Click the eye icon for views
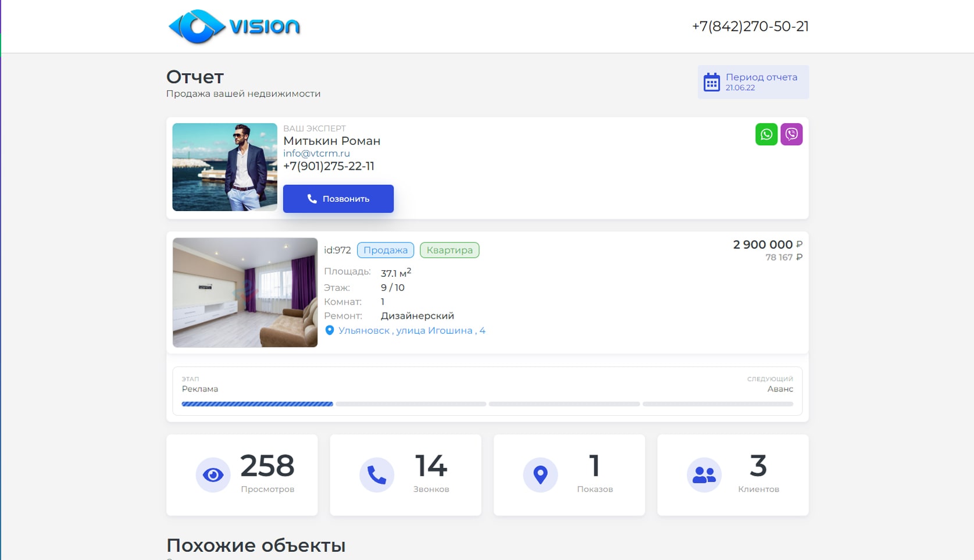Screen dimensions: 974x560 click(213, 475)
